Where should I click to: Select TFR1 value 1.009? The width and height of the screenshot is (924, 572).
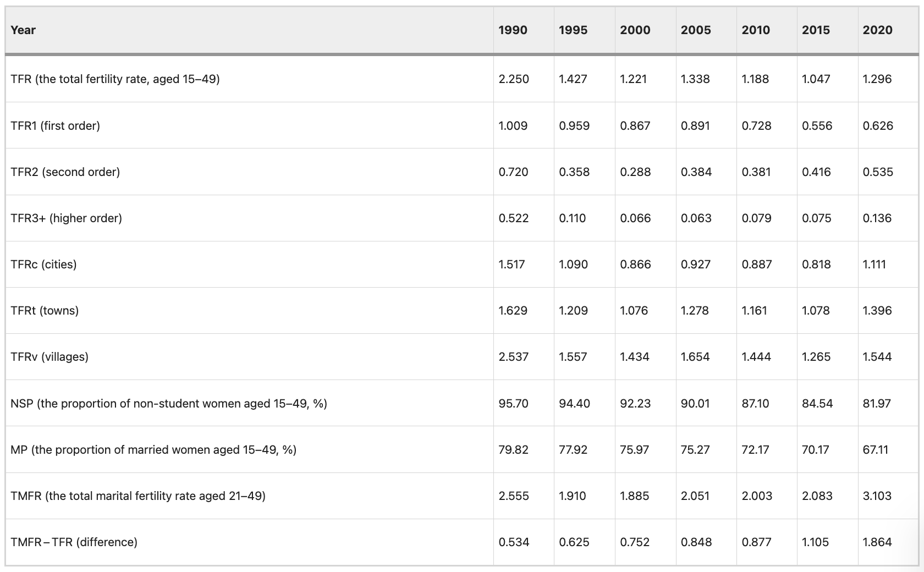[x=513, y=126]
